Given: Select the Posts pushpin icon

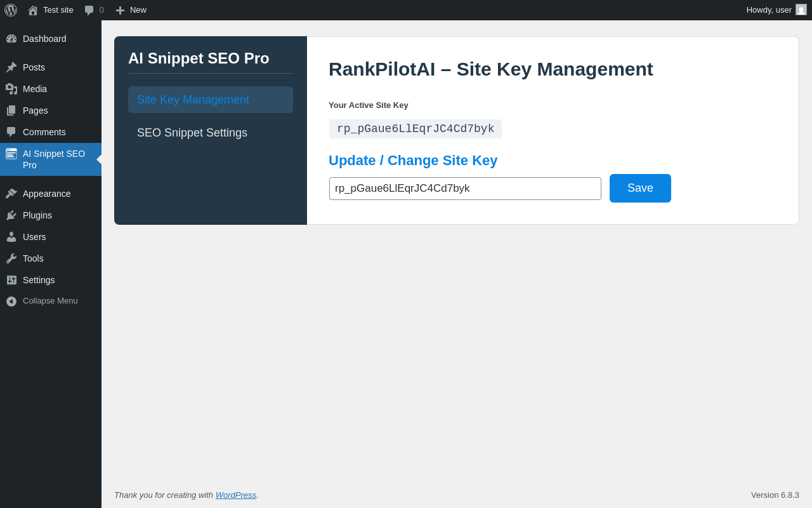Looking at the screenshot, I should (11, 67).
